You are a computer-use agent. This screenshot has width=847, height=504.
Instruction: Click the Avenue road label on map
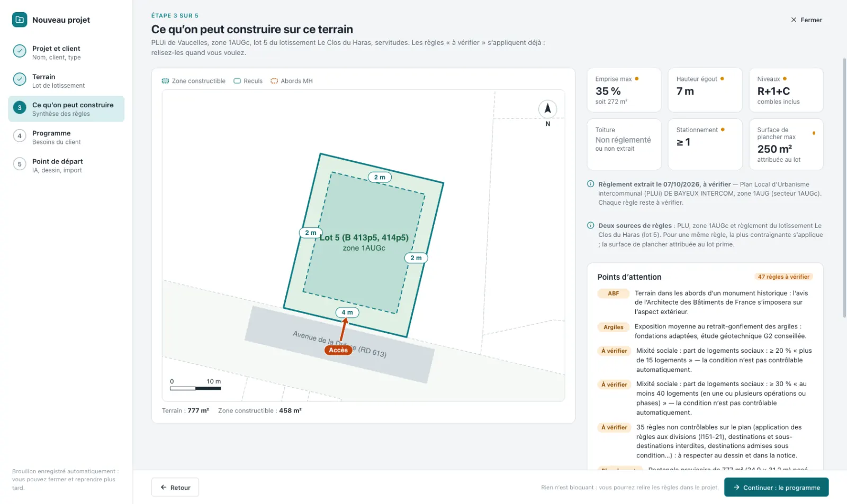339,344
